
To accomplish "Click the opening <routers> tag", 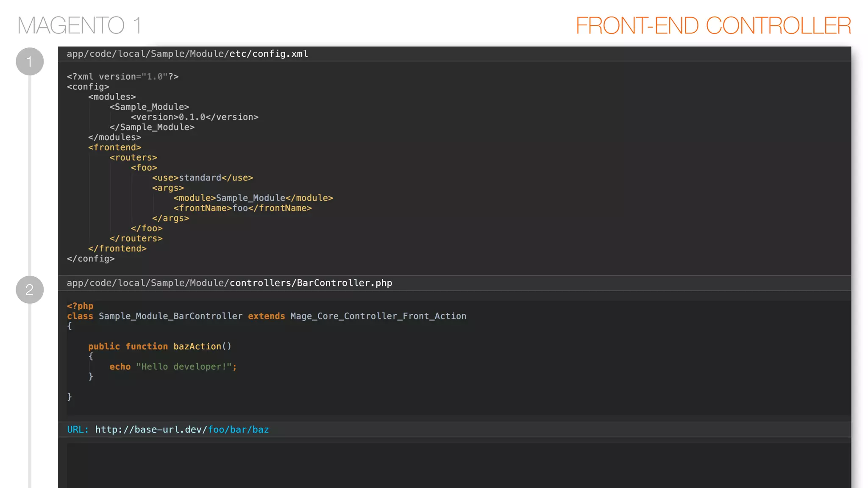I will pyautogui.click(x=133, y=158).
